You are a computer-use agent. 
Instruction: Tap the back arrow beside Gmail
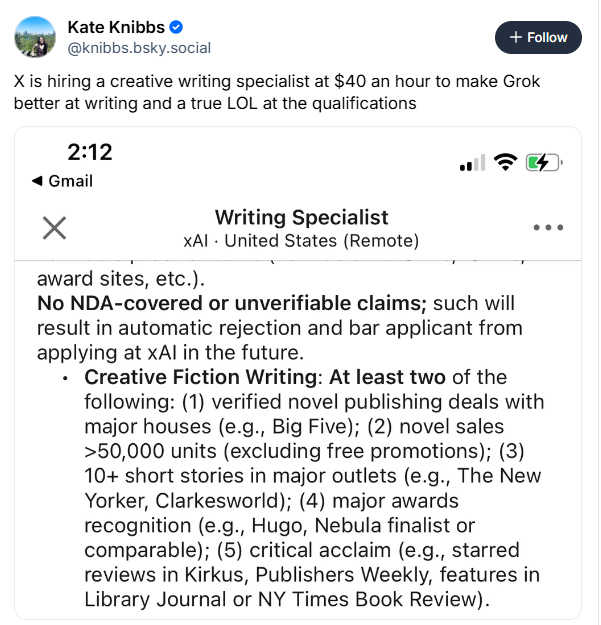coord(37,181)
